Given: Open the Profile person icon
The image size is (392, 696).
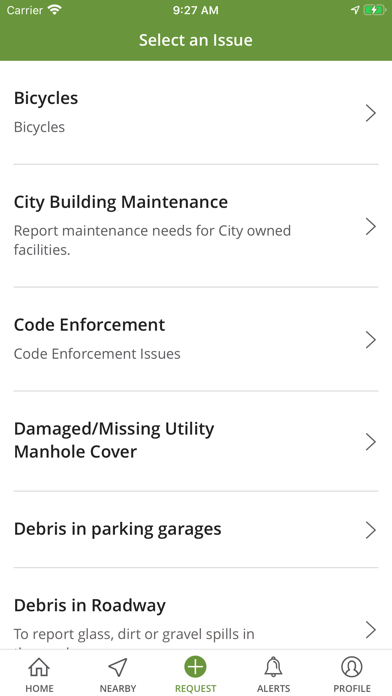Looking at the screenshot, I should (x=352, y=667).
